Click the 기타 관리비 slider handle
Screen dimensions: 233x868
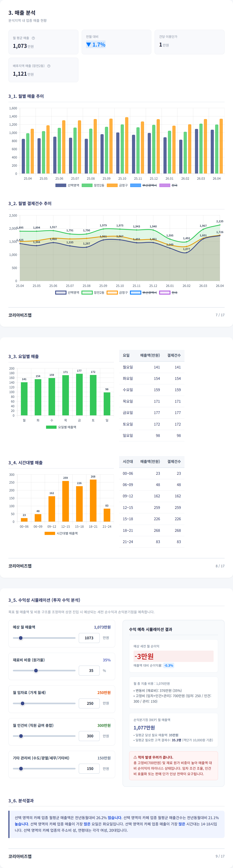pos(21,769)
